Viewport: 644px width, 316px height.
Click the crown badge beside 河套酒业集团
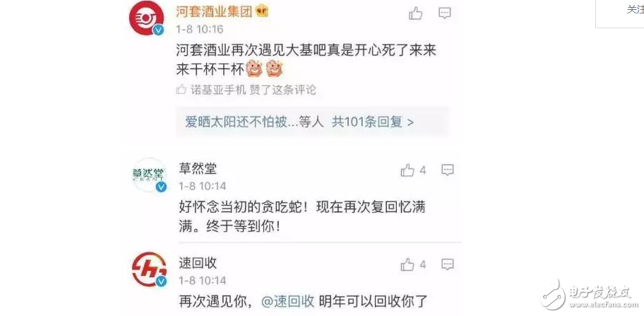[x=261, y=11]
